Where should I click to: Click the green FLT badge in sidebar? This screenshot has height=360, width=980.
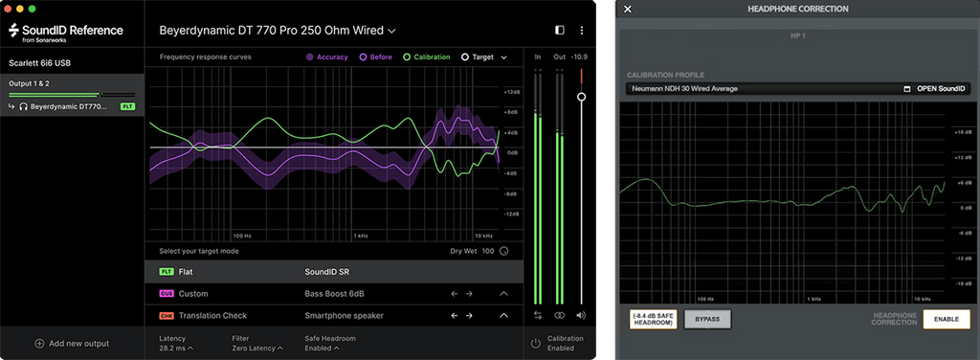tap(127, 107)
